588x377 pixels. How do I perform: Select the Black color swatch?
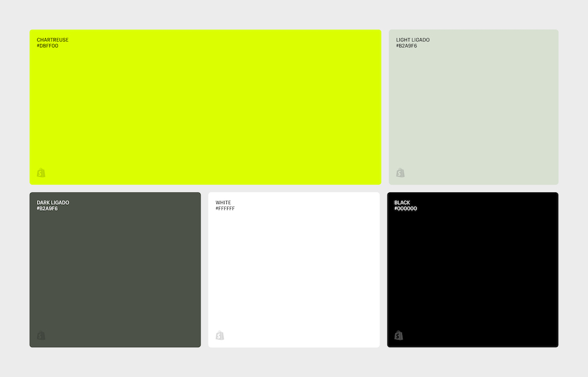(473, 269)
